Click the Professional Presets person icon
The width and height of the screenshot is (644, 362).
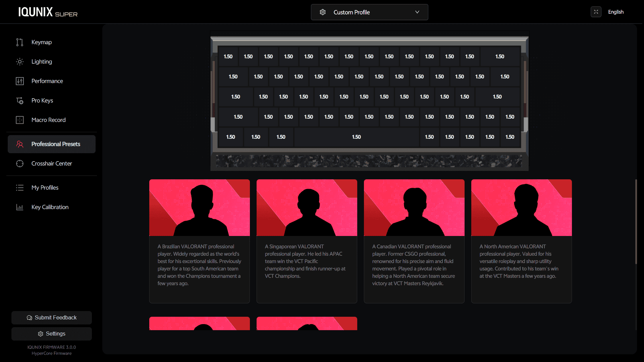tap(20, 144)
